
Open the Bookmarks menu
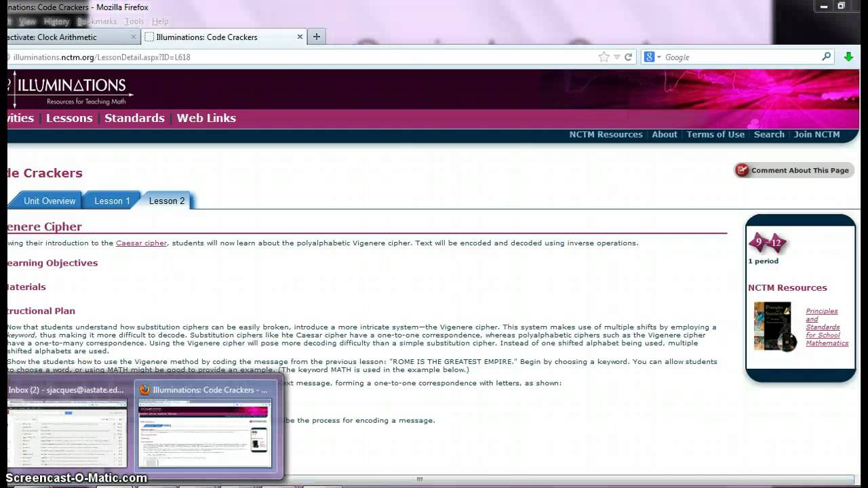tap(97, 22)
